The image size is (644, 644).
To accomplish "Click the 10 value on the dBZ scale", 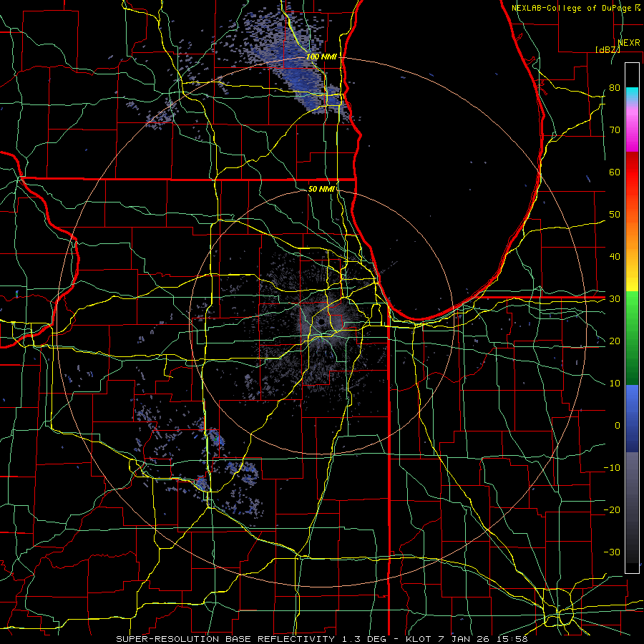I will tap(615, 384).
